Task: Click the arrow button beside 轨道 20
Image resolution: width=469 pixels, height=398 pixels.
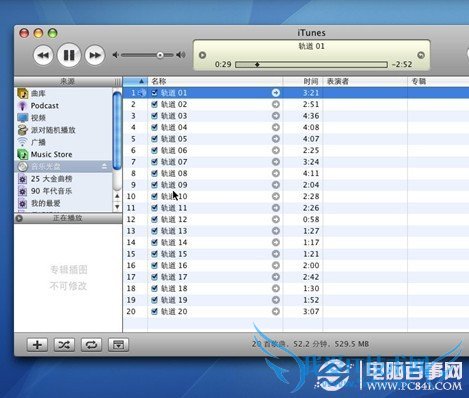Action: coord(276,311)
